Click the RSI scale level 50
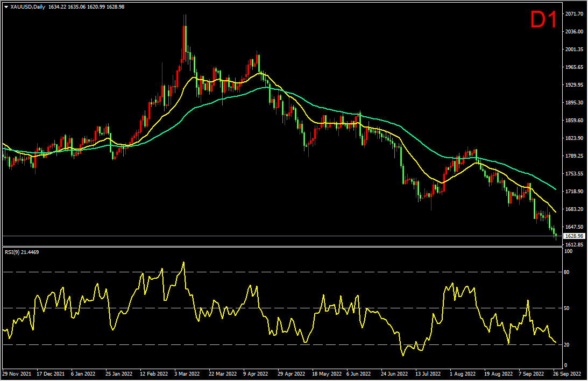Viewport: 588px width, 381px height. click(x=566, y=308)
